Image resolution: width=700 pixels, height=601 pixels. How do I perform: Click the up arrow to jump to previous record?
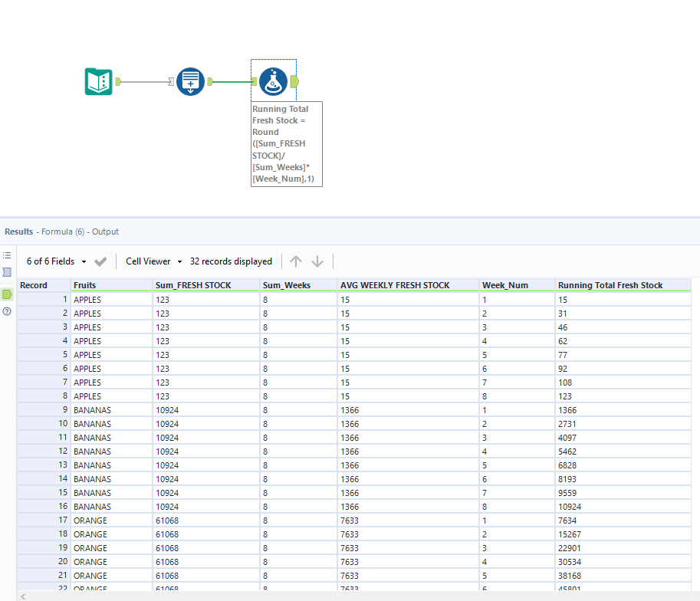click(x=295, y=261)
